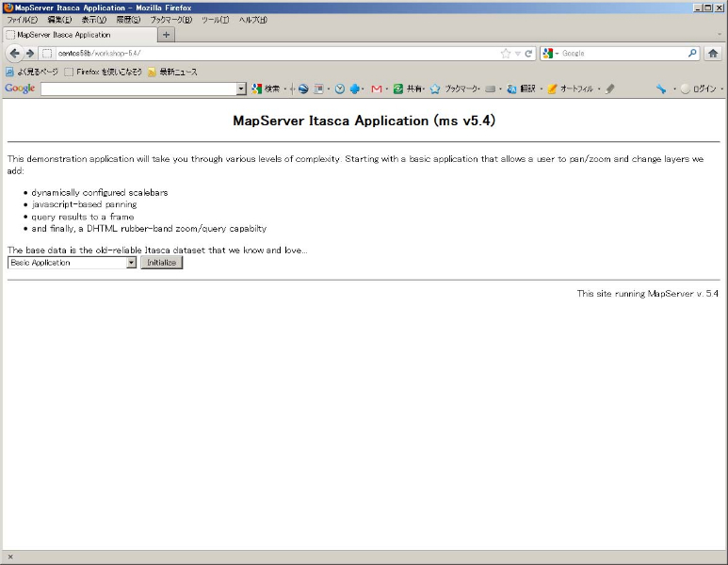Reload the page with refresh icon
Screen dimensions: 728x565
pyautogui.click(x=529, y=54)
